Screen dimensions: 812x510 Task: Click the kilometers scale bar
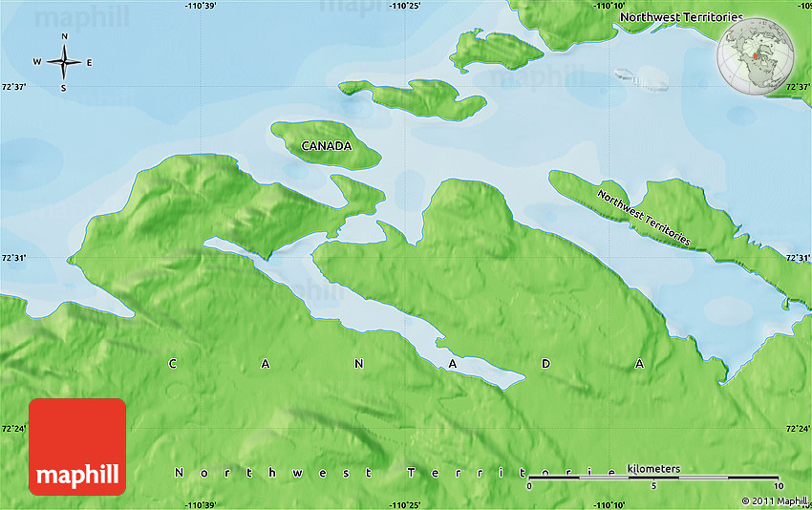[x=653, y=478]
